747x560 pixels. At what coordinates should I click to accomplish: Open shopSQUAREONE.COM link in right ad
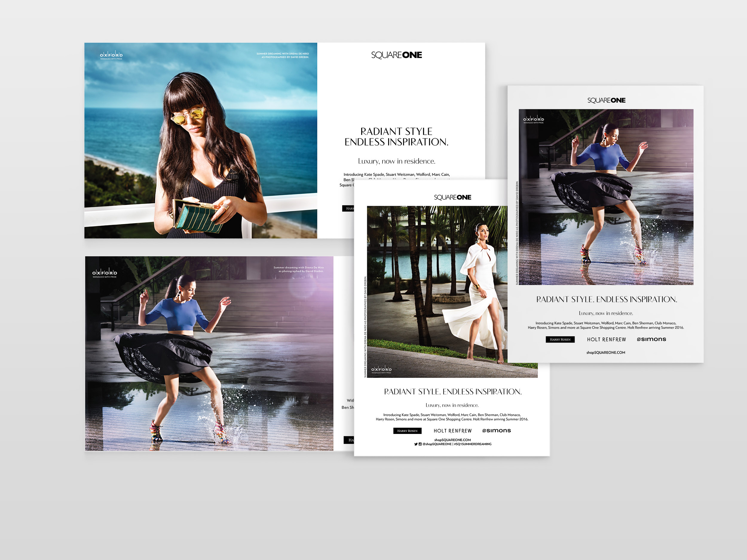pyautogui.click(x=605, y=352)
